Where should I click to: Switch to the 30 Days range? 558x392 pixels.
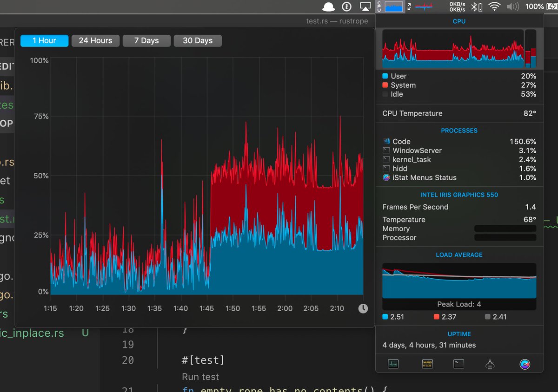(198, 41)
